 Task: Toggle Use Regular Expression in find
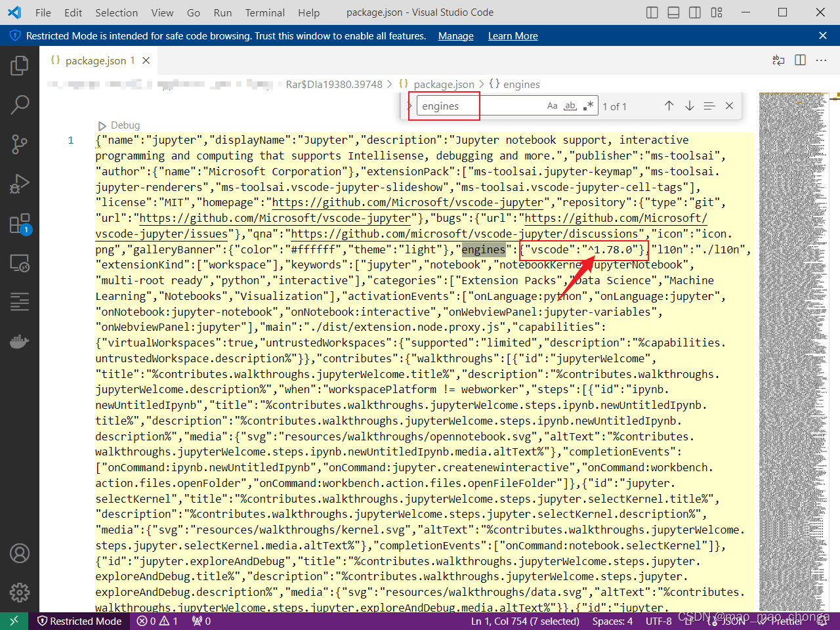click(588, 106)
